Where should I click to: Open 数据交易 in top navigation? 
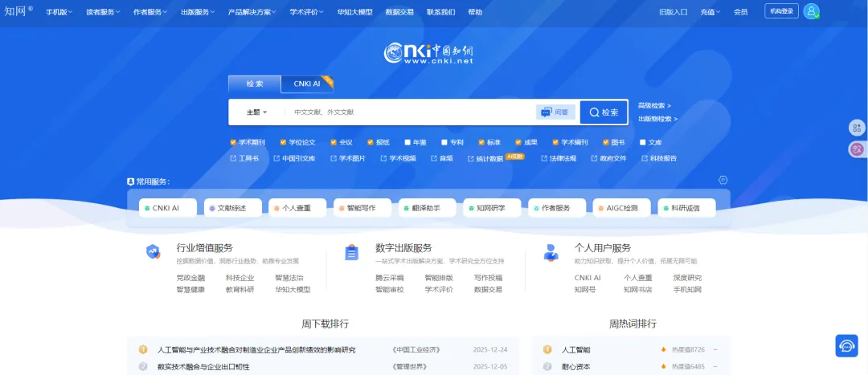point(399,11)
